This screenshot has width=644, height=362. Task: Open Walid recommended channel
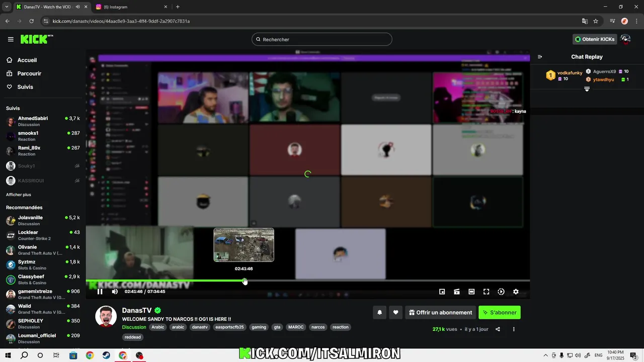coord(43,309)
